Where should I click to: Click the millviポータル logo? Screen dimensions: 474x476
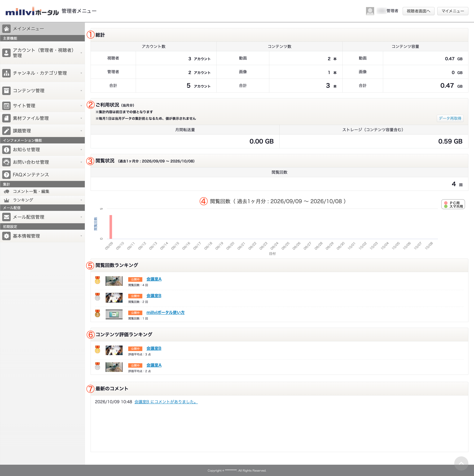[x=32, y=12]
